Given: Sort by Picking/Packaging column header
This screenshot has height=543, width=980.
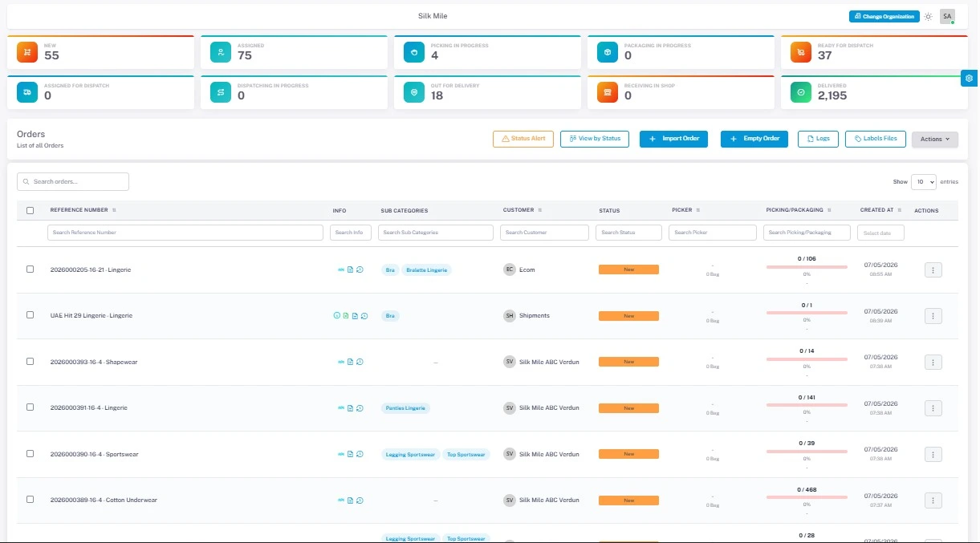Looking at the screenshot, I should click(798, 210).
